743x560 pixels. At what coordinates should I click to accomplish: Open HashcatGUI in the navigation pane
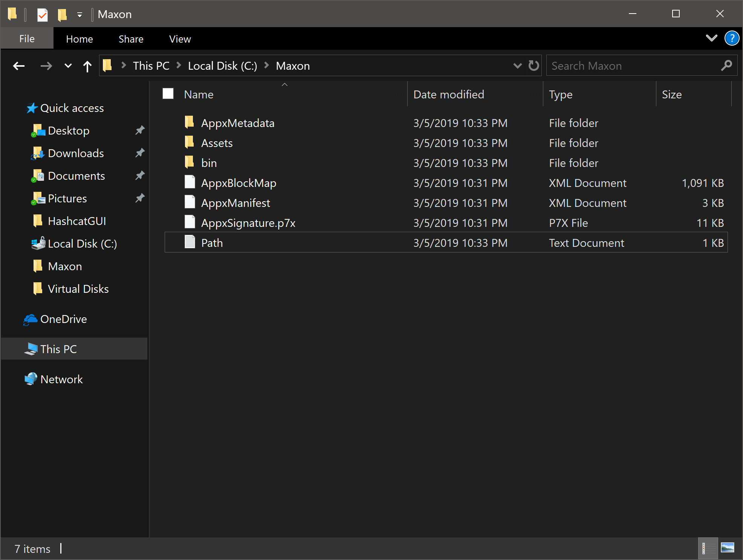pyautogui.click(x=77, y=221)
